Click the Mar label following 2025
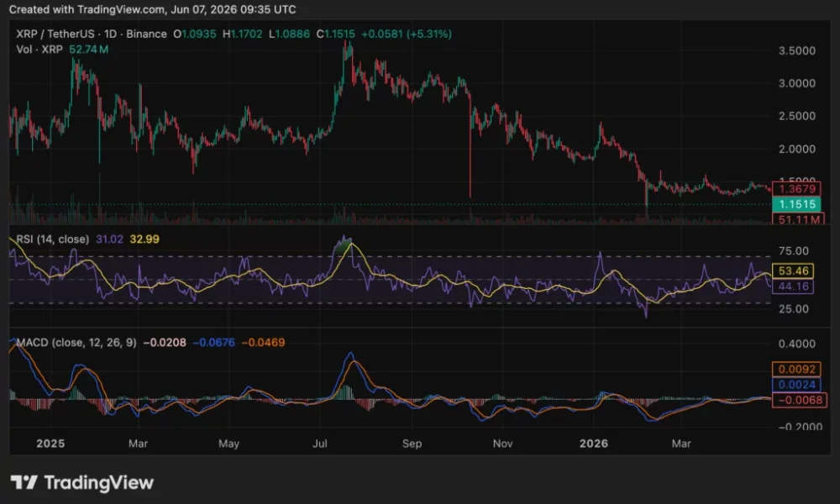Viewport: 840px width, 504px height. click(139, 444)
